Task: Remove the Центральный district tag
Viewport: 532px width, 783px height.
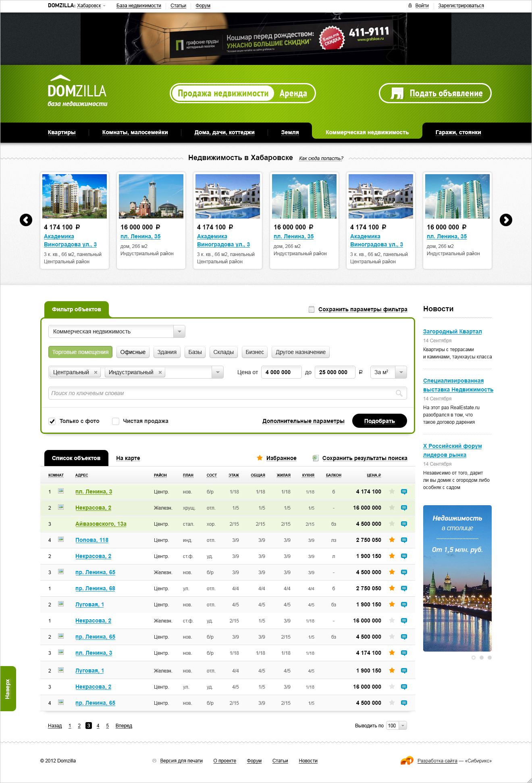Action: coord(96,372)
